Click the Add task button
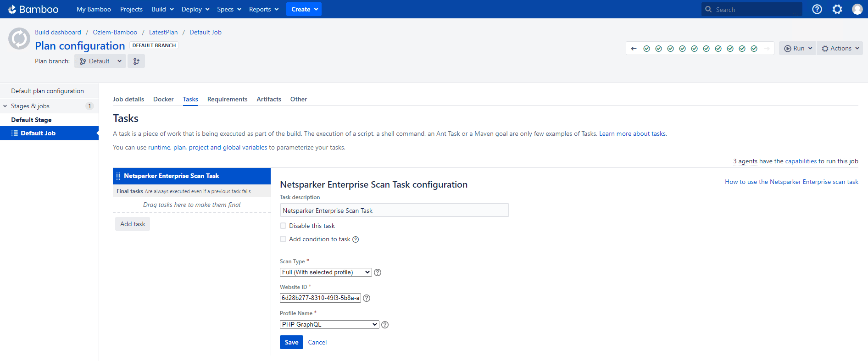 [x=133, y=224]
